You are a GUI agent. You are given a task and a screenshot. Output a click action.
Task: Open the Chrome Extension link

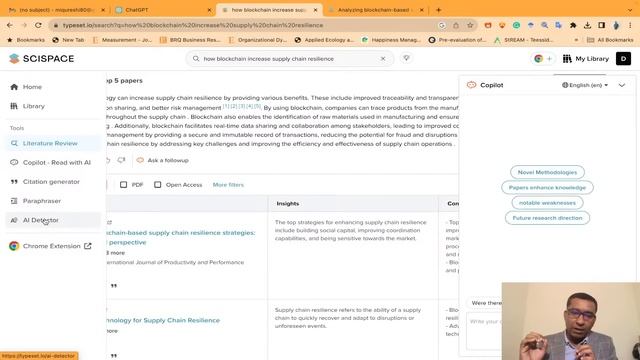(51, 246)
